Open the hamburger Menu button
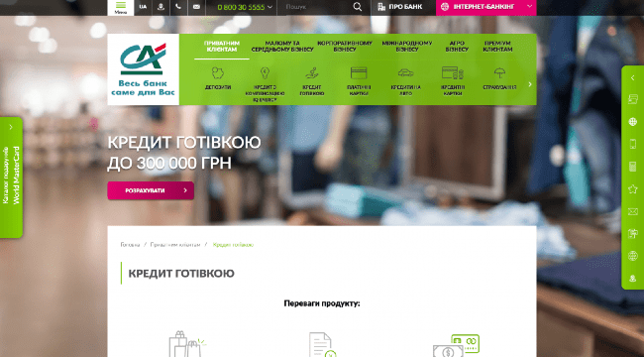The image size is (644, 357). pos(120,7)
